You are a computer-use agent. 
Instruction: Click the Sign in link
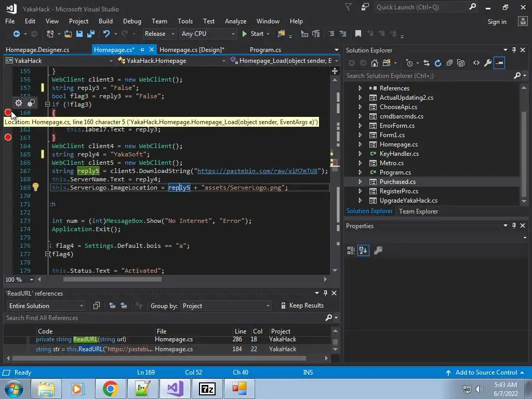point(497,21)
